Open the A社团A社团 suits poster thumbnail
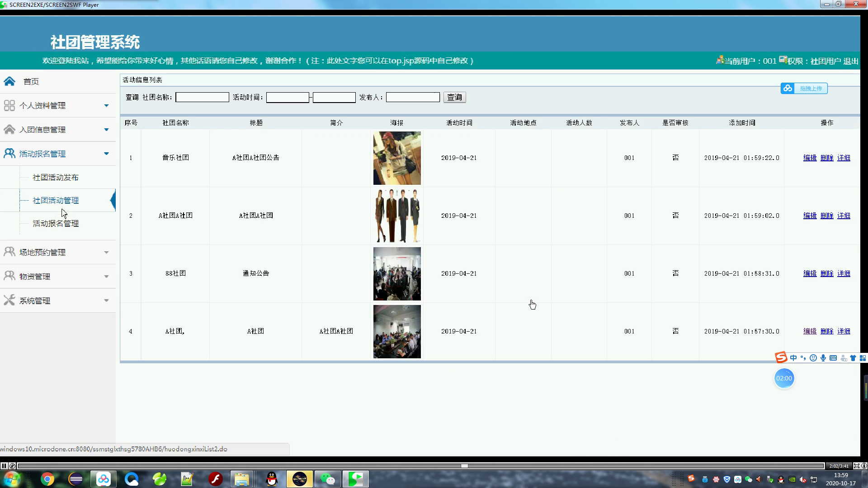This screenshot has height=488, width=868. 397,216
